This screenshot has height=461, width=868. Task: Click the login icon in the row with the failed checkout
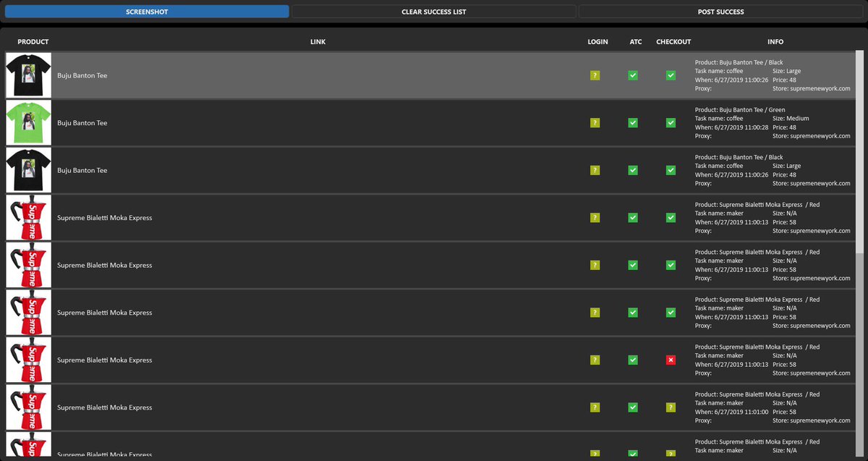[x=595, y=360]
